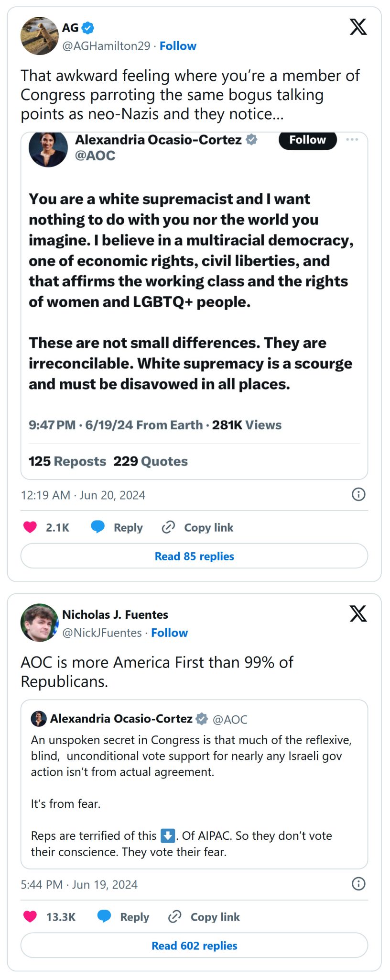Open AG's profile picture
390x980 pixels.
coord(39,36)
